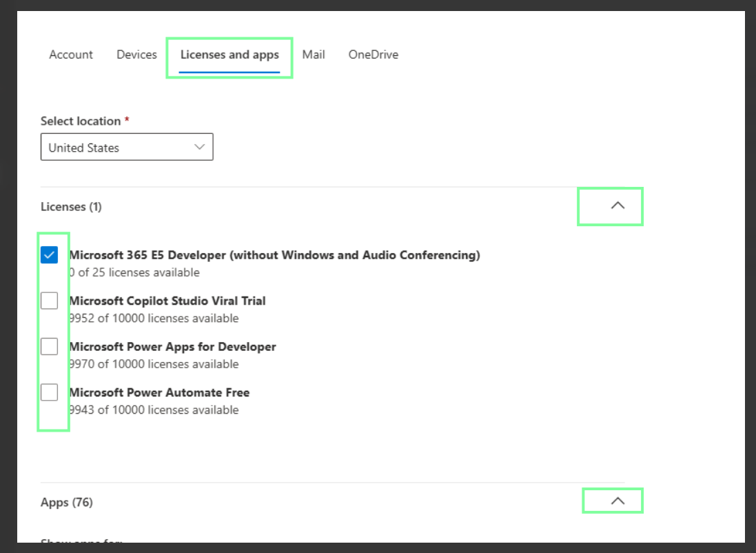Click '9943 of 10000 licenses available' text

pos(154,410)
